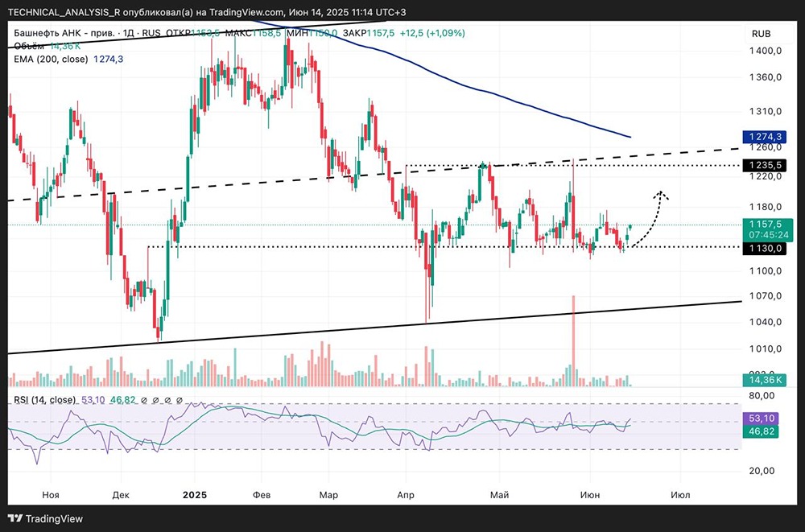Select the Башнефть АНК - прив. symbol title
805x532 pixels.
[x=64, y=33]
